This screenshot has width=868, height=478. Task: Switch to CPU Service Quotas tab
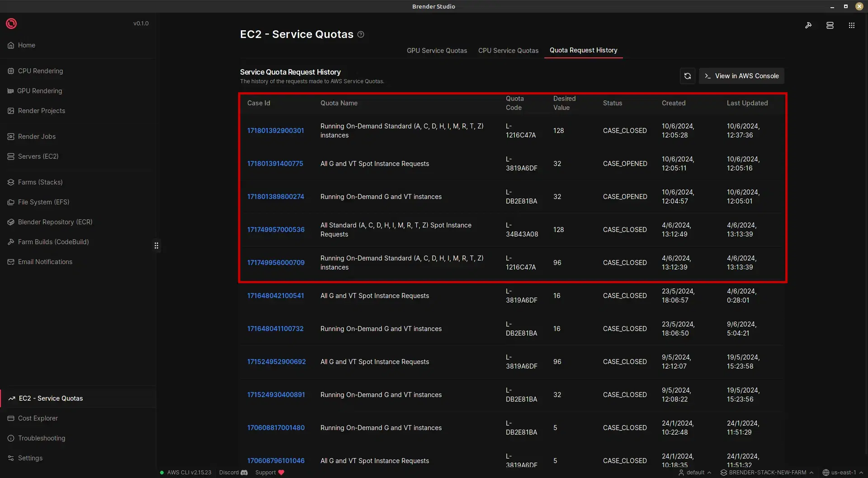(x=508, y=51)
